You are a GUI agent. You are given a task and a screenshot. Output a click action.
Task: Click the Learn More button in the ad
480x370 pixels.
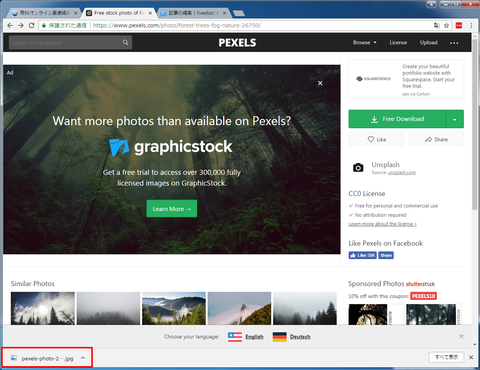(x=172, y=209)
